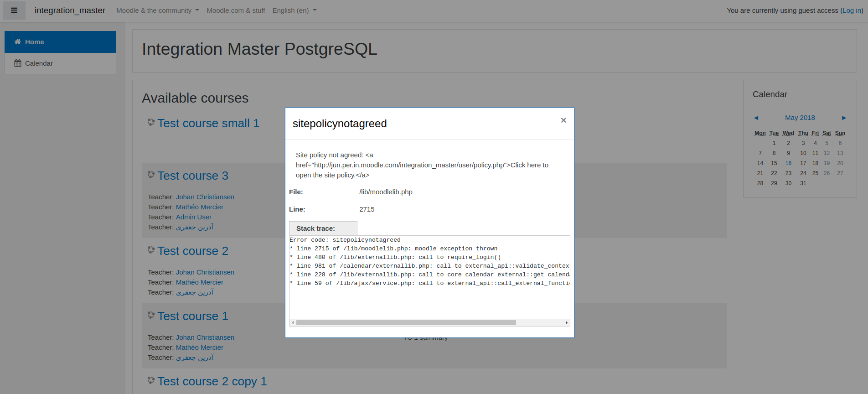Select calendar day 8
Image resolution: width=868 pixels, height=394 pixels.
pos(774,153)
